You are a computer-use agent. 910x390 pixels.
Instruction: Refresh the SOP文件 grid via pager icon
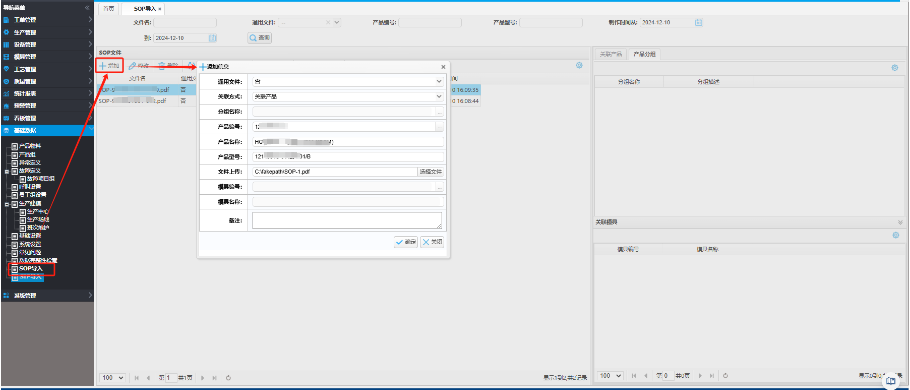coord(229,377)
